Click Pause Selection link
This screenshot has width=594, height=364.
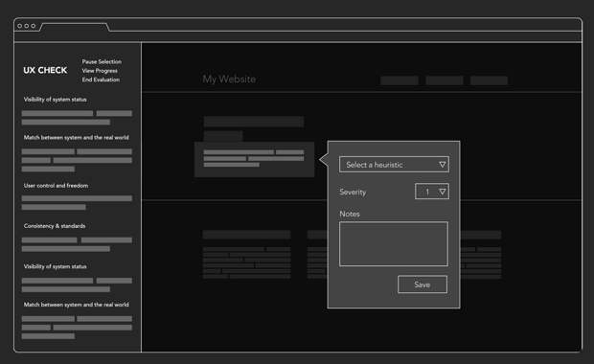[x=102, y=61]
